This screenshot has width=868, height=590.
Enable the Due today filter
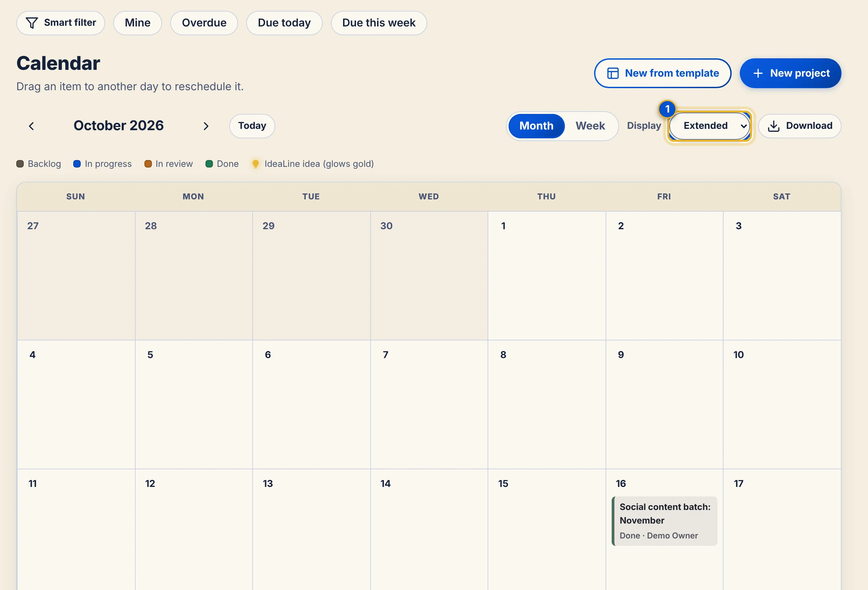tap(284, 23)
